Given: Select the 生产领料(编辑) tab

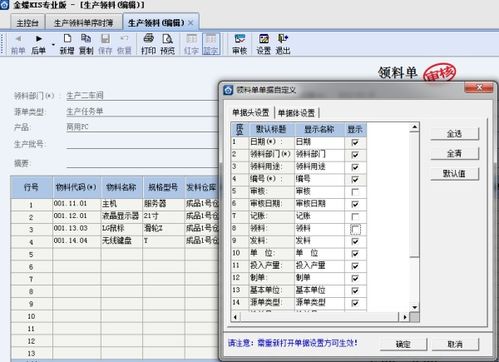Looking at the screenshot, I should tap(156, 23).
